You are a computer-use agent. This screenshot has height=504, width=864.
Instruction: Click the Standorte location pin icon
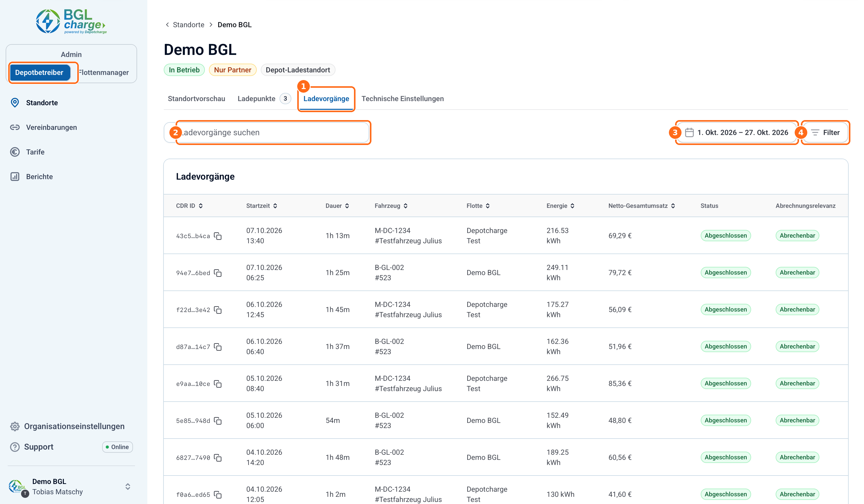[x=15, y=103]
